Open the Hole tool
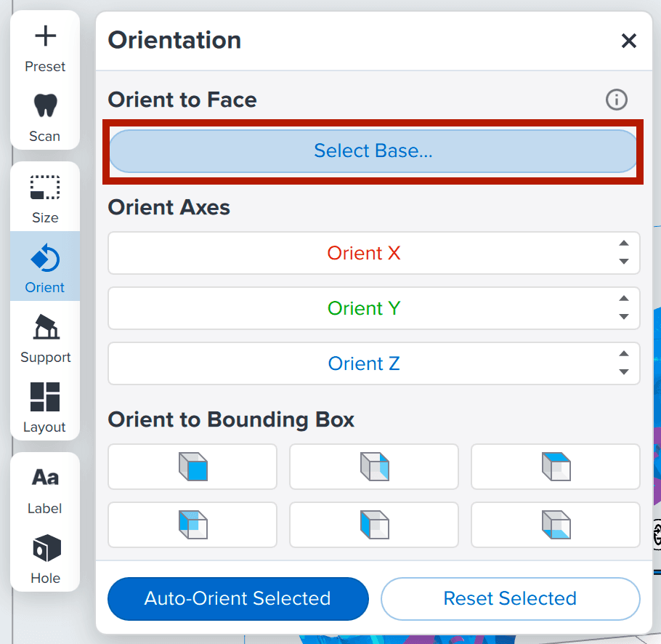Screen dimensions: 661x644 (x=45, y=560)
